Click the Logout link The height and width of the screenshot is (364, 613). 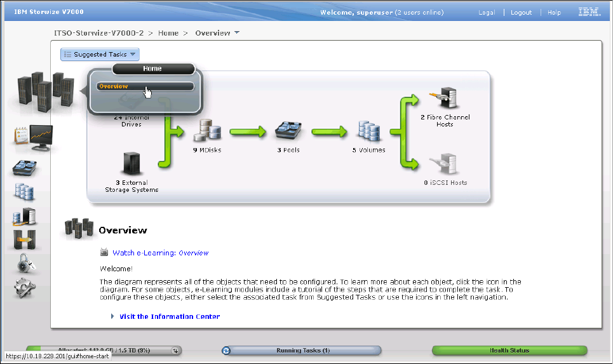click(x=521, y=13)
